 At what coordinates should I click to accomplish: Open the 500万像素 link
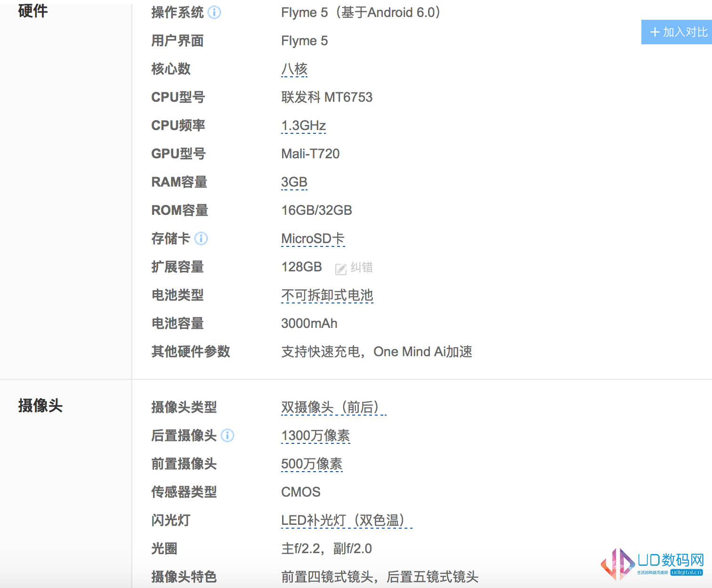click(x=312, y=464)
